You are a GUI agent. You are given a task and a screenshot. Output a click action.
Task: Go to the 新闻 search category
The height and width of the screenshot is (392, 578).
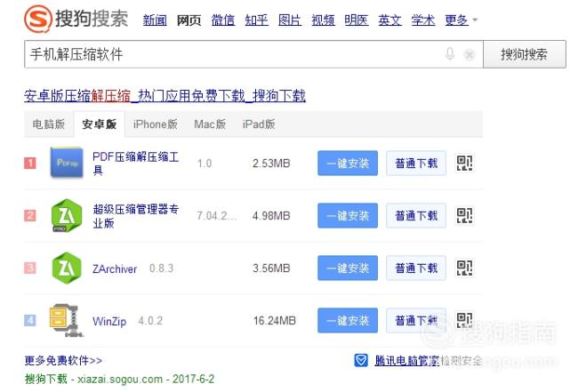[155, 20]
